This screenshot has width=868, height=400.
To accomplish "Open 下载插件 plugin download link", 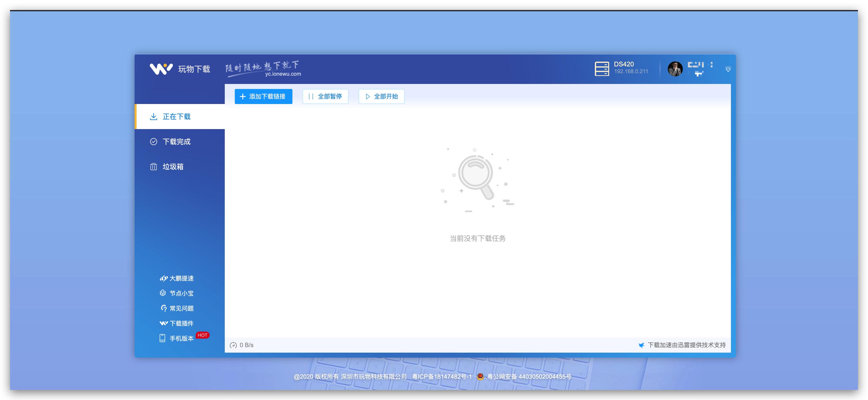I will tap(181, 324).
